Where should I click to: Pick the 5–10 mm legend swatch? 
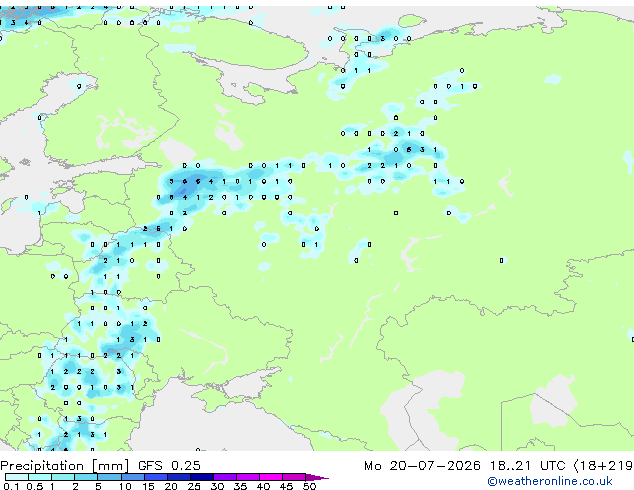(x=109, y=477)
